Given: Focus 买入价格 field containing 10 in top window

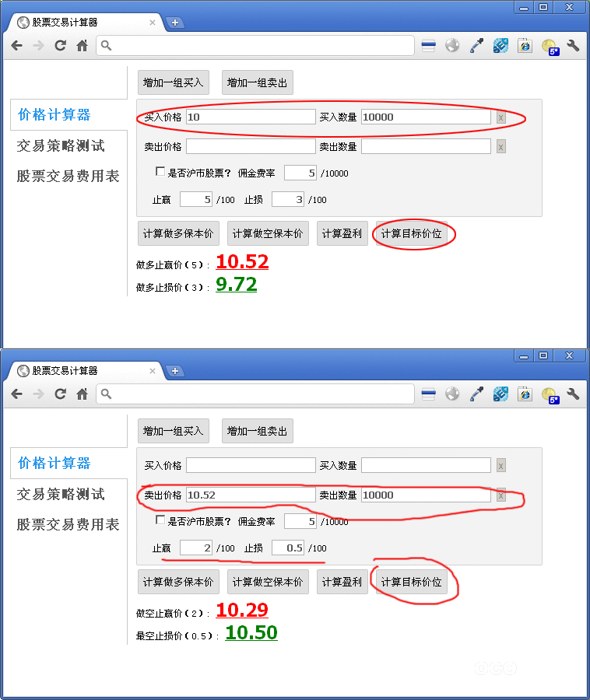Looking at the screenshot, I should pyautogui.click(x=251, y=117).
